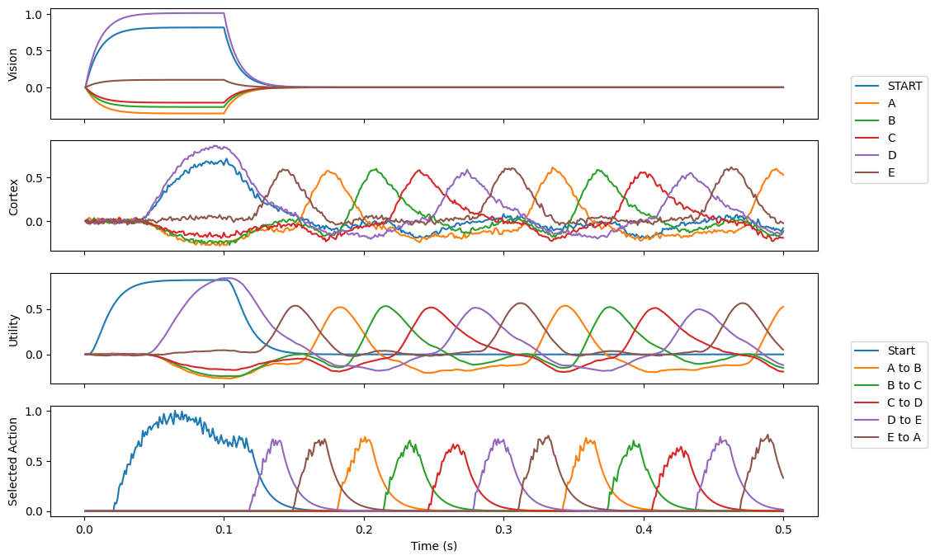This screenshot has height=560, width=935.
Task: Click the 0.5 x-axis tick label
Action: (x=783, y=529)
